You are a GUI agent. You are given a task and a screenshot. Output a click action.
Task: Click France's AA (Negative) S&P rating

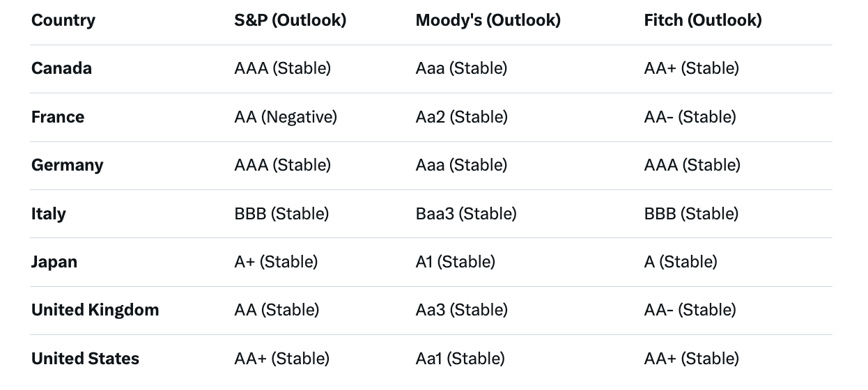286,117
